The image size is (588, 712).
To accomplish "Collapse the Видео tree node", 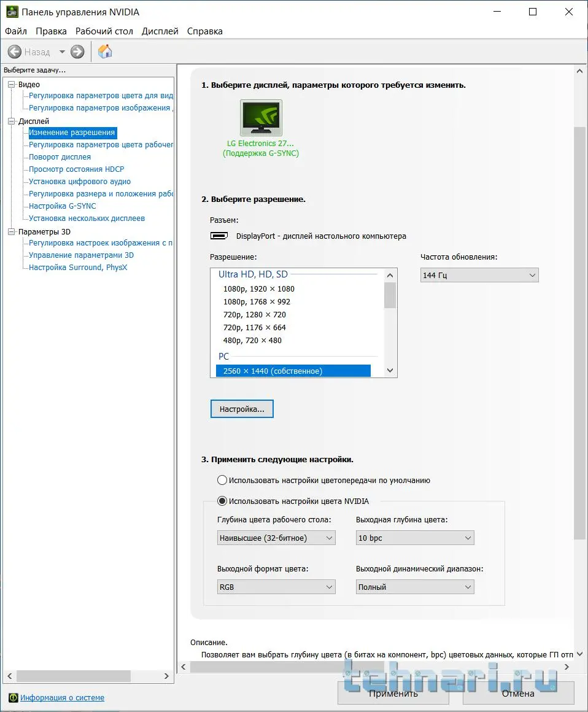I will point(11,85).
